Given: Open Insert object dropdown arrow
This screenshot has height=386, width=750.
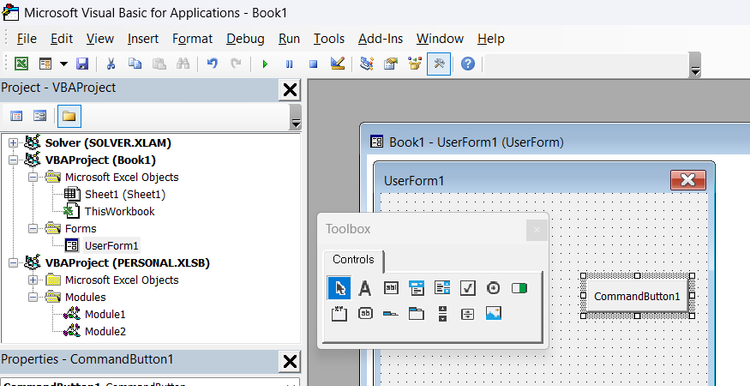Looking at the screenshot, I should (x=64, y=64).
